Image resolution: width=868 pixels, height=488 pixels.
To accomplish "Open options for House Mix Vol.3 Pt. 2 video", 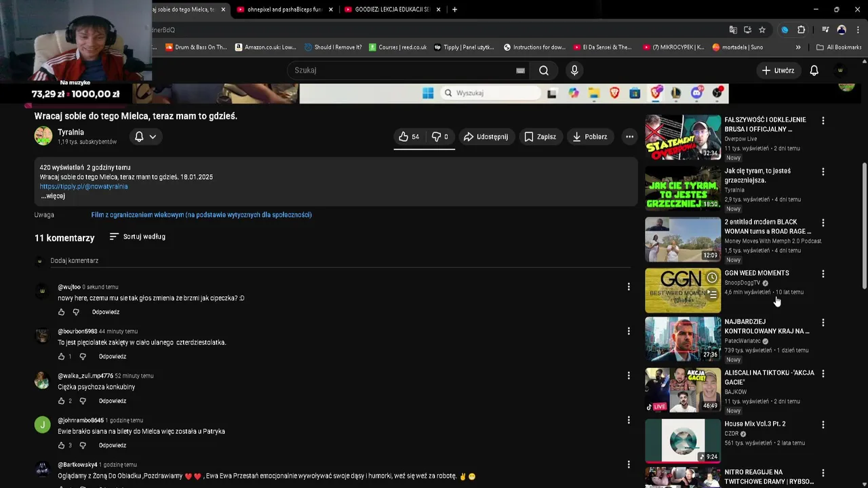I will click(823, 425).
